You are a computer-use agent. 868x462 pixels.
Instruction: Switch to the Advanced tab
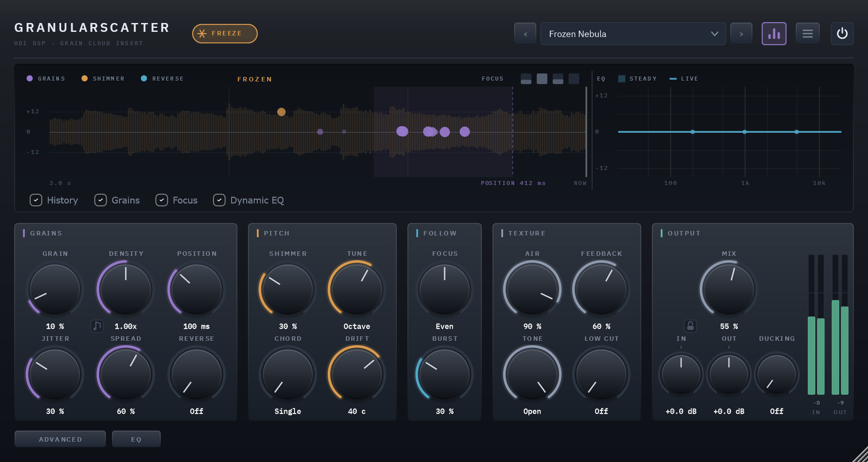pyautogui.click(x=60, y=439)
